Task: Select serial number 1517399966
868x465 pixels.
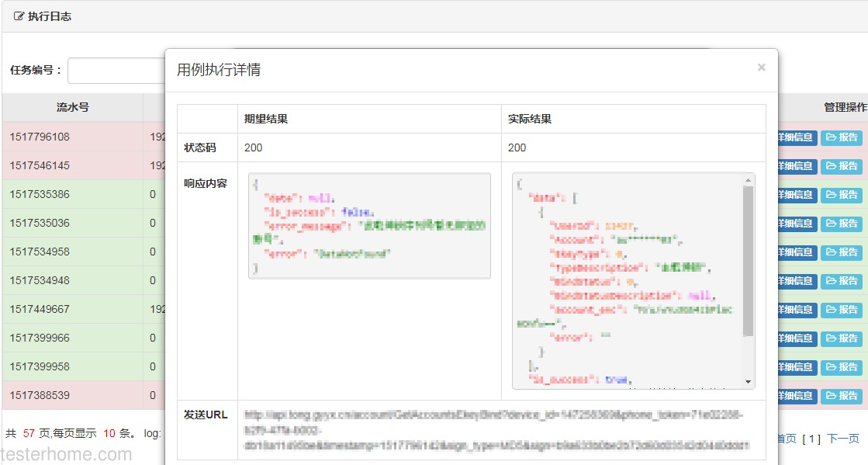Action: 40,338
